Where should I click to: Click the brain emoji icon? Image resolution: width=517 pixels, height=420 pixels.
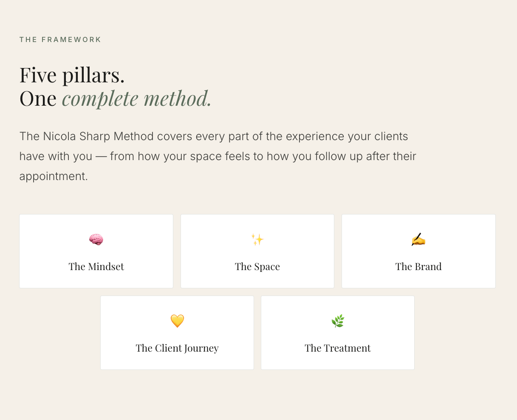(x=96, y=240)
